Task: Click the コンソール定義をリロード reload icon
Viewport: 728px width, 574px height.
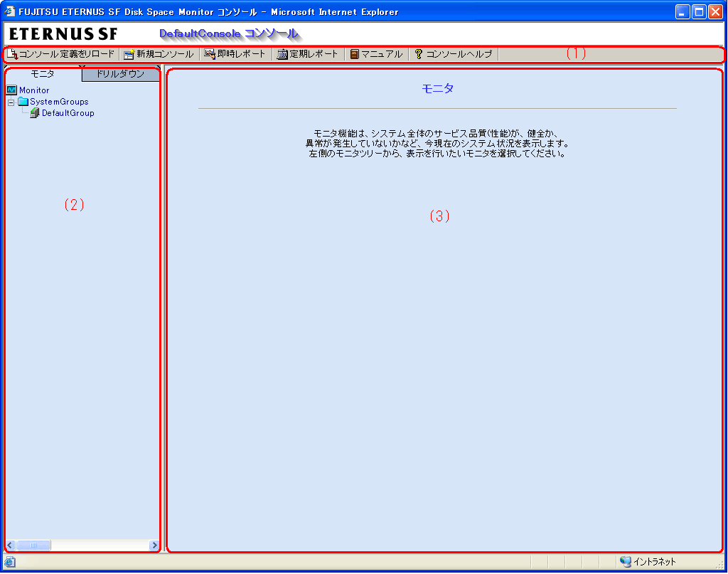Action: (13, 54)
